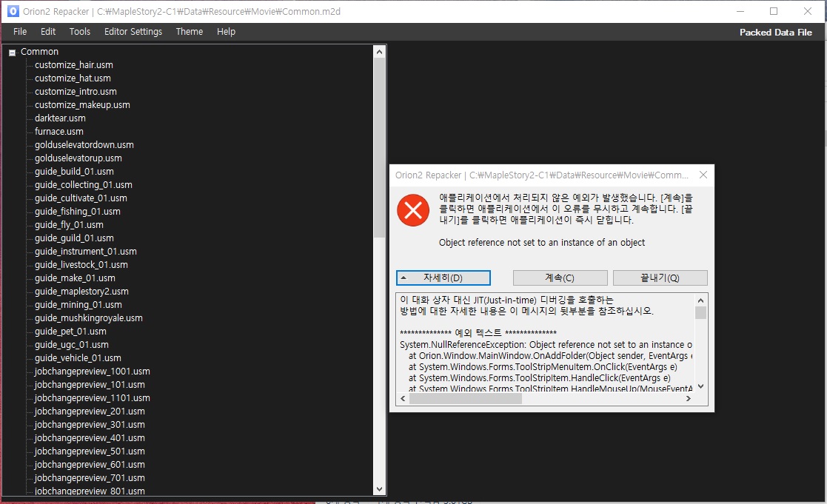827x504 pixels.
Task: Select guide_vehicle_01.usm file
Action: [x=78, y=358]
